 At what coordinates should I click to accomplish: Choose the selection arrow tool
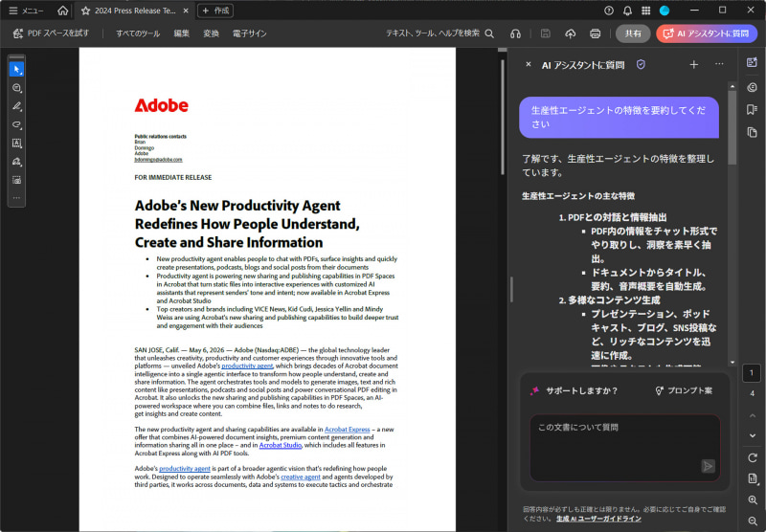point(16,69)
